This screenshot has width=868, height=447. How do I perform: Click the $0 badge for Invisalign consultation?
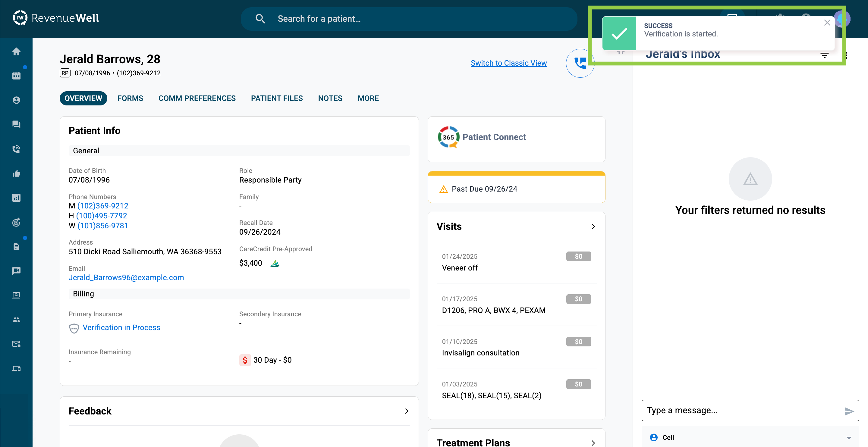pyautogui.click(x=578, y=342)
